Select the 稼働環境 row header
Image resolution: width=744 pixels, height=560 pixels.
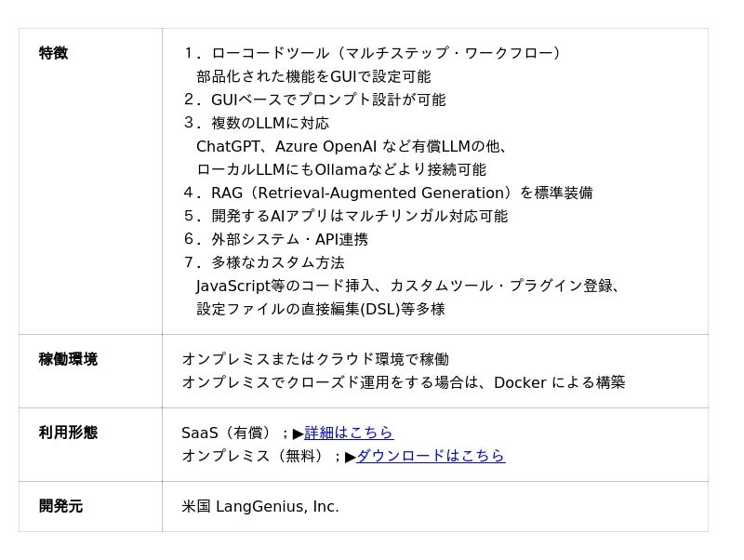(68, 359)
